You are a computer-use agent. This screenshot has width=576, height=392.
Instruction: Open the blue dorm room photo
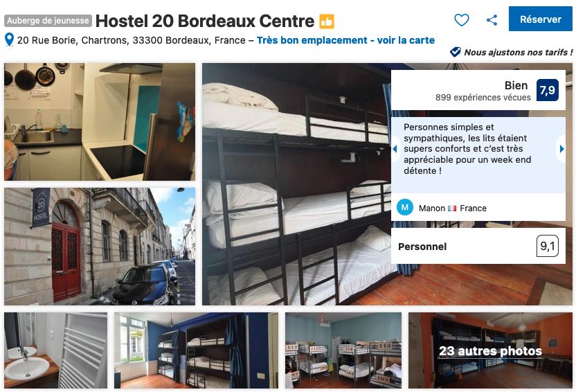[196, 350]
